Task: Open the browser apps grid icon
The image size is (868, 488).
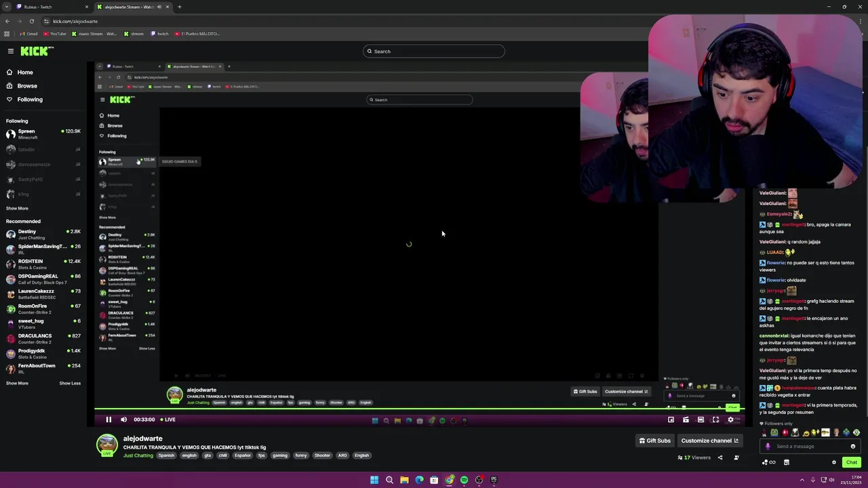Action: 7,33
